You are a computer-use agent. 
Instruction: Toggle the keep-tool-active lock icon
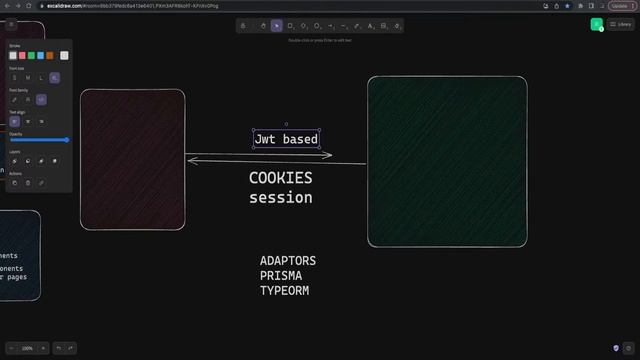click(243, 26)
